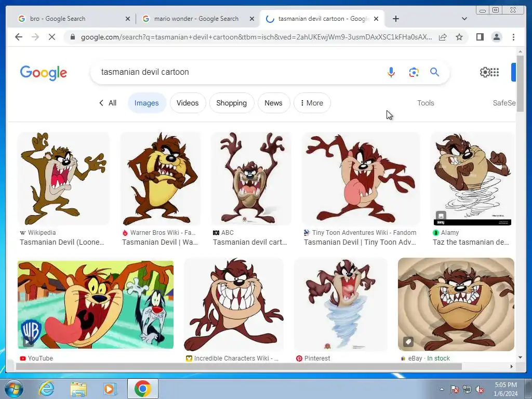Open Google quick settings gear

pos(485,72)
